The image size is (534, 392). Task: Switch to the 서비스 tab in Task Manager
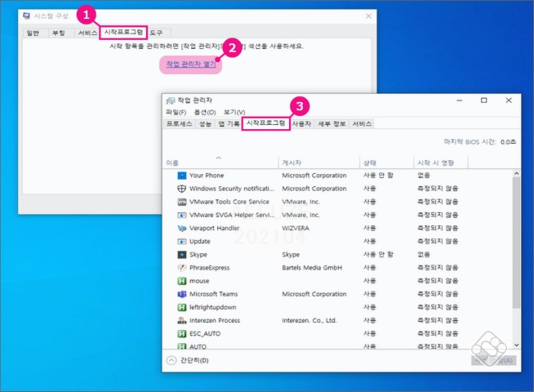(x=362, y=123)
